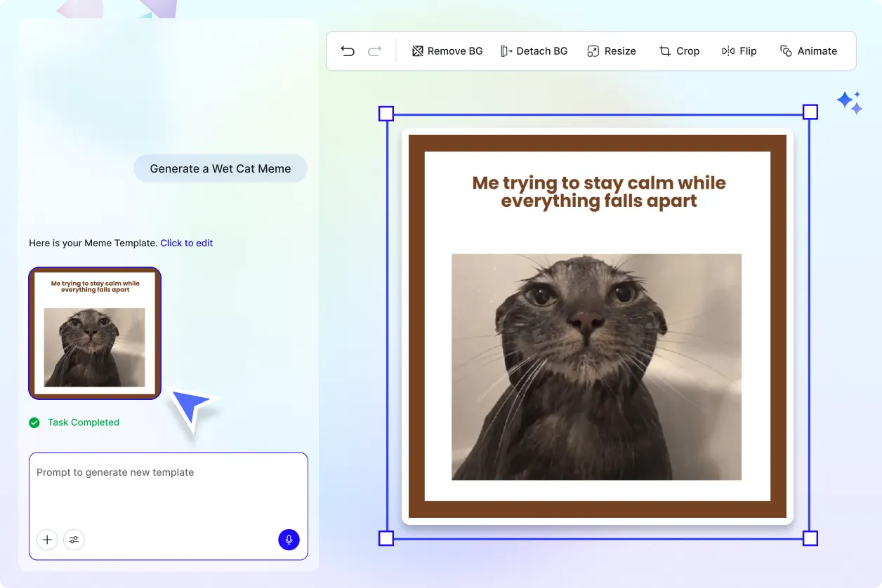
Task: Open attachment options with the plus icon
Action: [x=47, y=540]
